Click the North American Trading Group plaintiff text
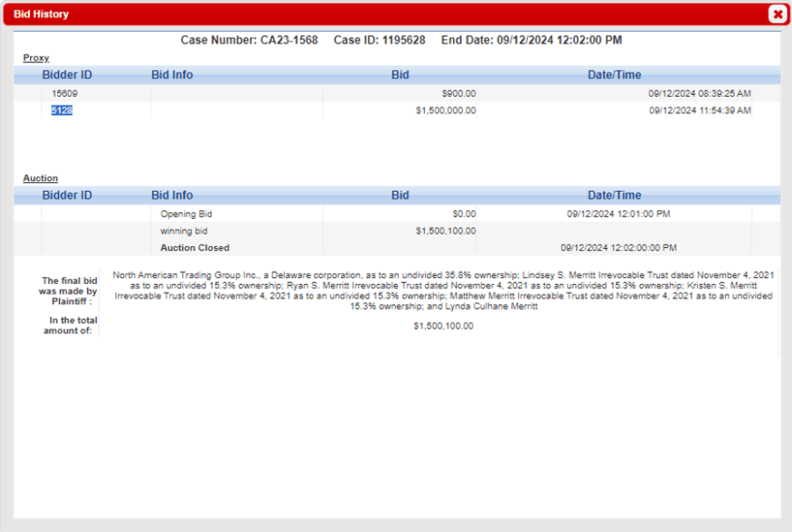The height and width of the screenshot is (532, 792). pos(444,291)
